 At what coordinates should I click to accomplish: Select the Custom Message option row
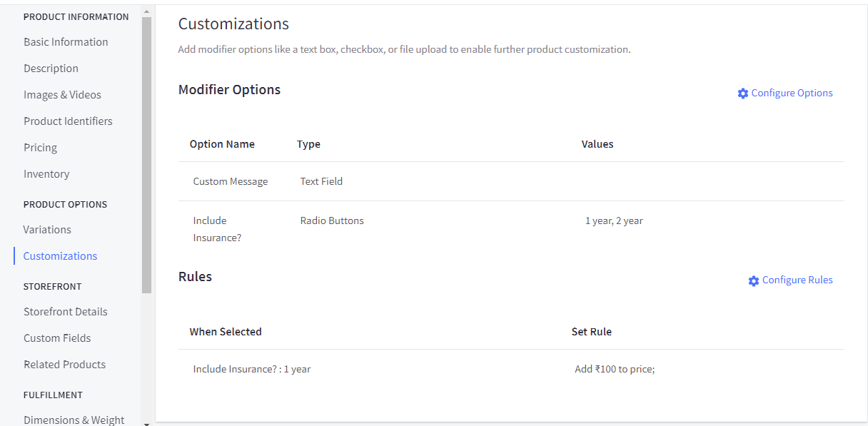point(511,181)
